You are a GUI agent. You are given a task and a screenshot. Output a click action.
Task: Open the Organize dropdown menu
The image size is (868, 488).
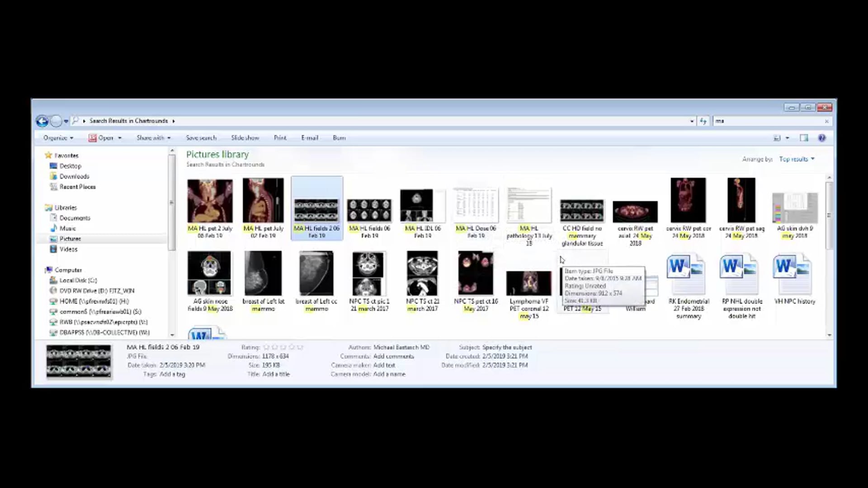58,138
